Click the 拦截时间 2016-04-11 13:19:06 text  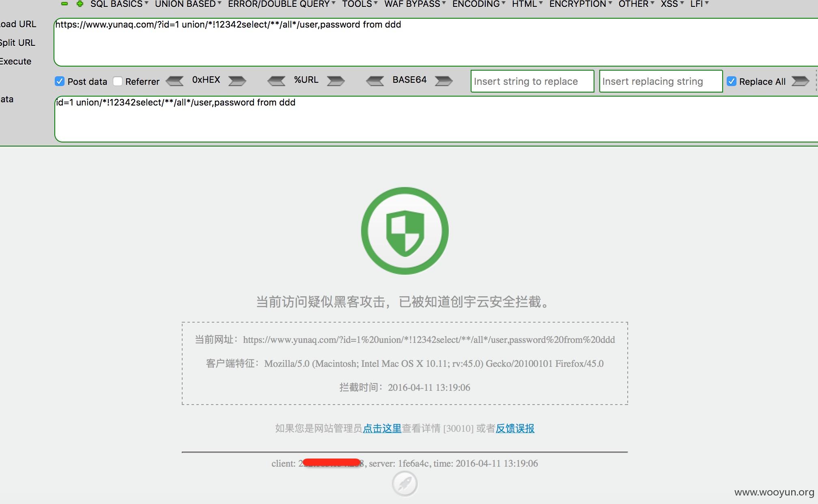(405, 388)
